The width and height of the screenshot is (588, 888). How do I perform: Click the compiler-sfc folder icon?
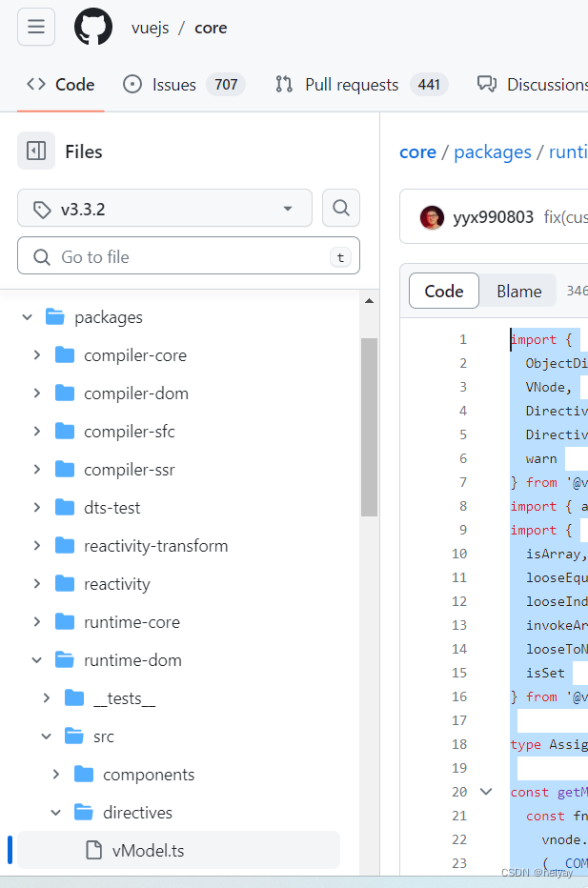point(65,431)
